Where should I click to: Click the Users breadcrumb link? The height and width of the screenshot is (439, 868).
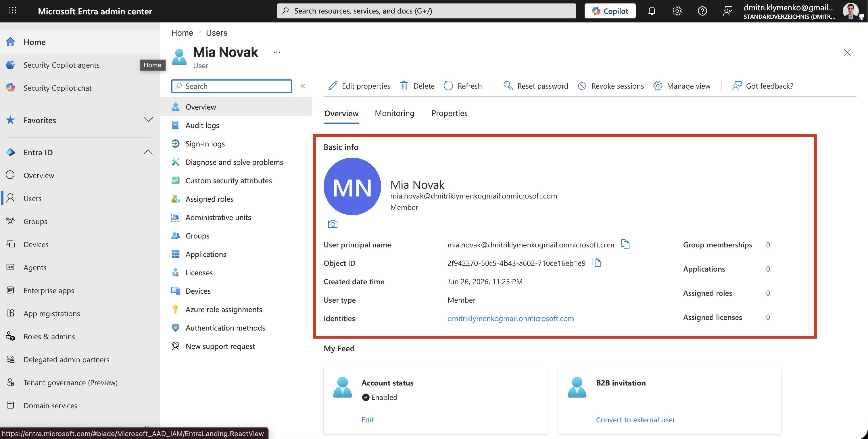pyautogui.click(x=216, y=33)
